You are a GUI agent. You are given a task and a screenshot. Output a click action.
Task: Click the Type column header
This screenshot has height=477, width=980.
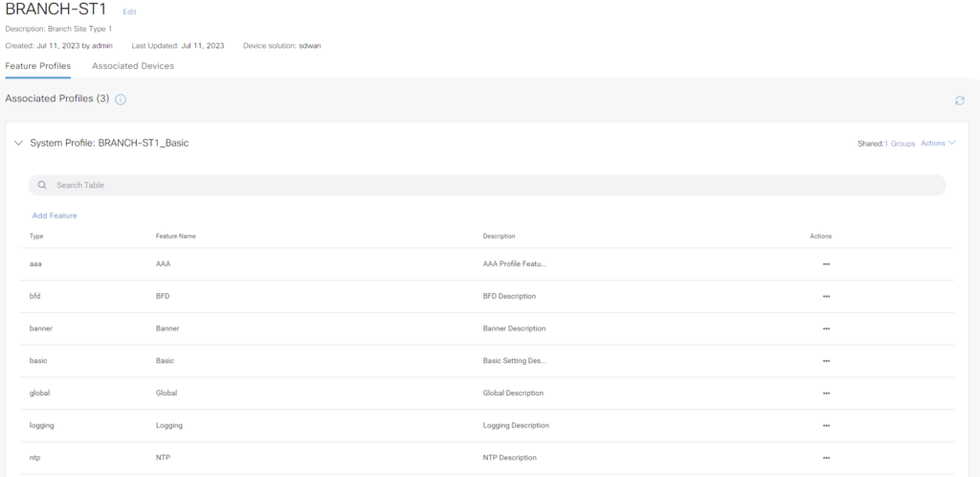[36, 236]
